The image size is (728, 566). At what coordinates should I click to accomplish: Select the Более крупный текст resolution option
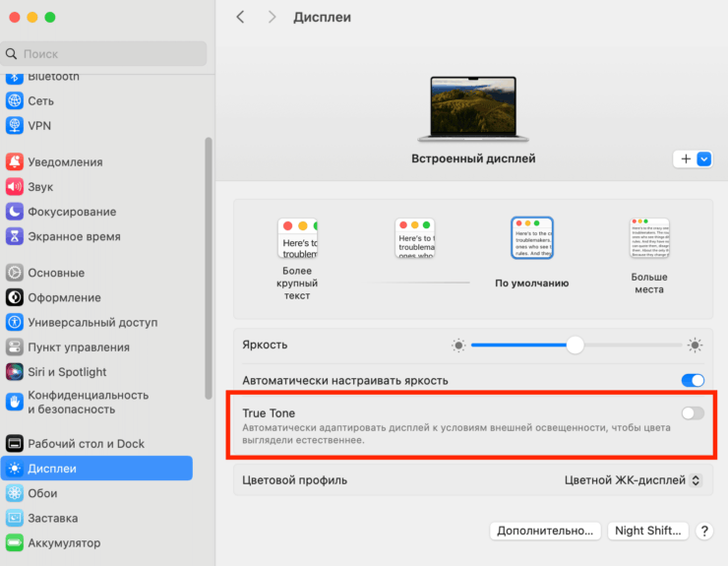coord(297,239)
